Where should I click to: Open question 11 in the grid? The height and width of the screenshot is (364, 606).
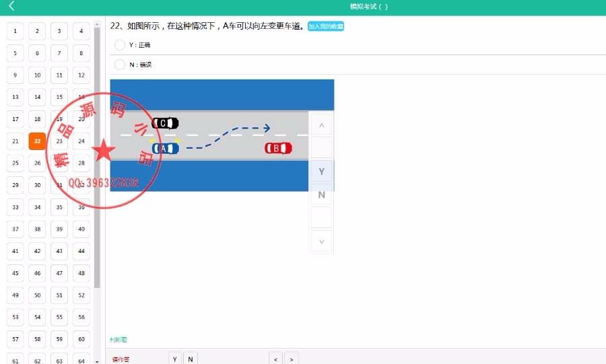59,75
